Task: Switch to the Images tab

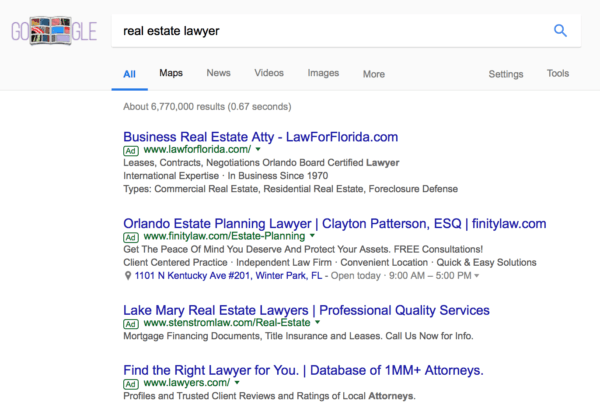Action: (x=323, y=73)
